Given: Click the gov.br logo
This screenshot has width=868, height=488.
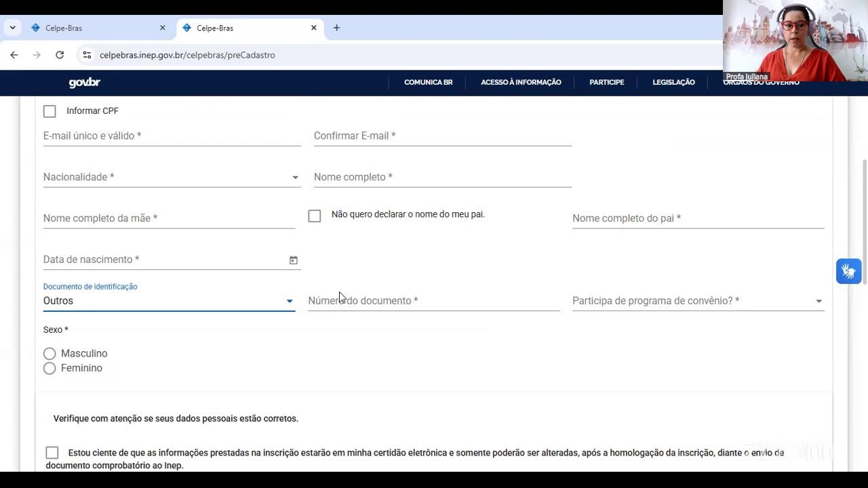Looking at the screenshot, I should coord(85,83).
